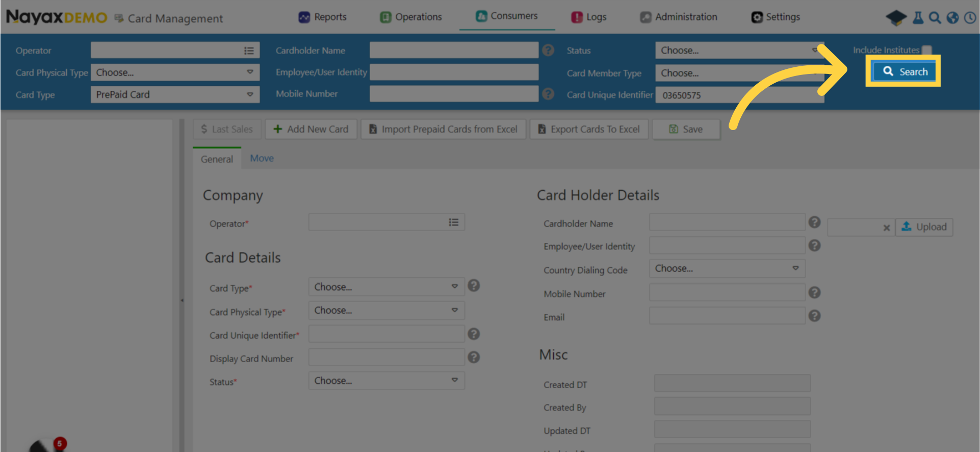Click the lab flask icon in header

918,18
